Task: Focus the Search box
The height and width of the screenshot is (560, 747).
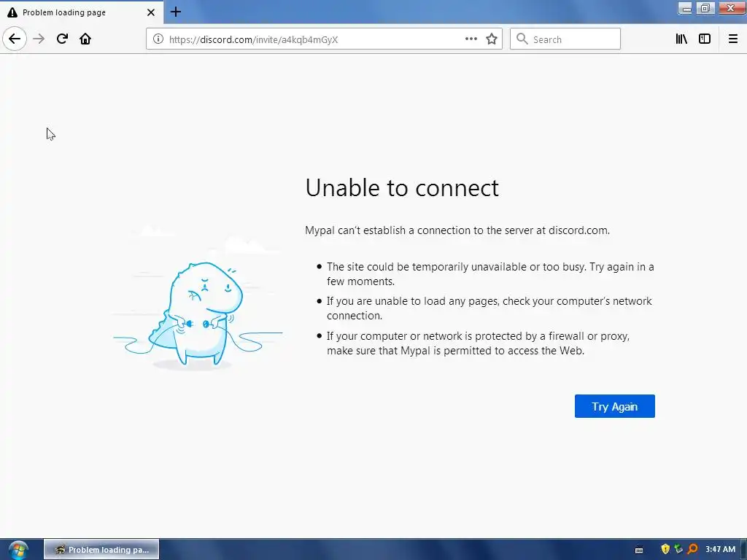Action: click(x=565, y=39)
